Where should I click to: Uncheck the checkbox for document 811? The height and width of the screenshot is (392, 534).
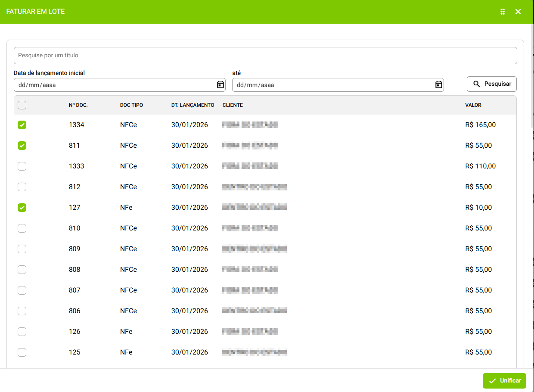pyautogui.click(x=22, y=146)
